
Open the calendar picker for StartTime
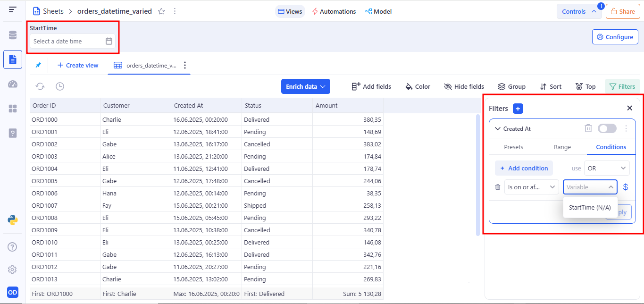point(109,42)
